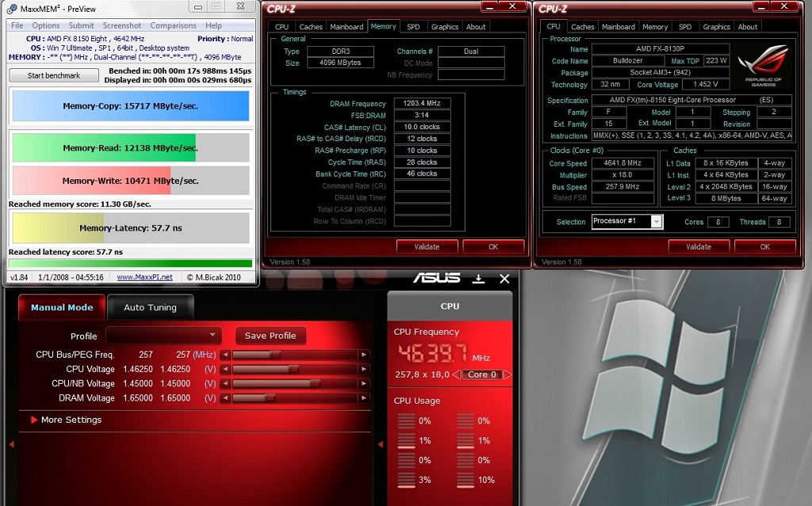Switch to Auto Tuning tab

point(150,307)
